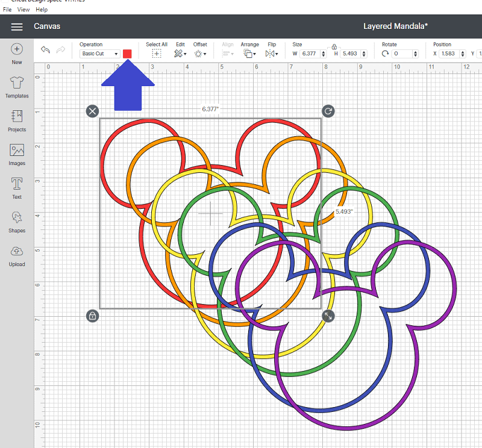Toggle the size aspect ratio lock
This screenshot has width=482, height=448.
334,47
